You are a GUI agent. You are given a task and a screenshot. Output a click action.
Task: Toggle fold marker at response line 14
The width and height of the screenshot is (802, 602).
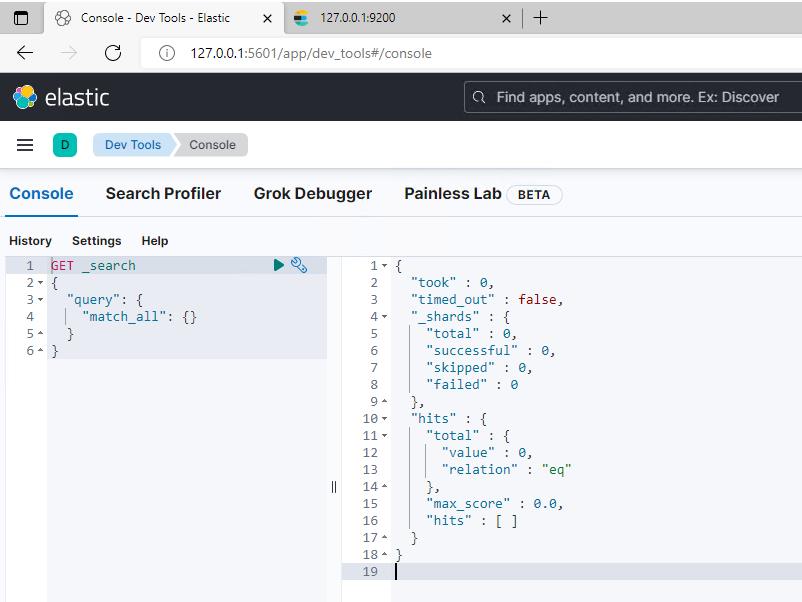pyautogui.click(x=384, y=486)
